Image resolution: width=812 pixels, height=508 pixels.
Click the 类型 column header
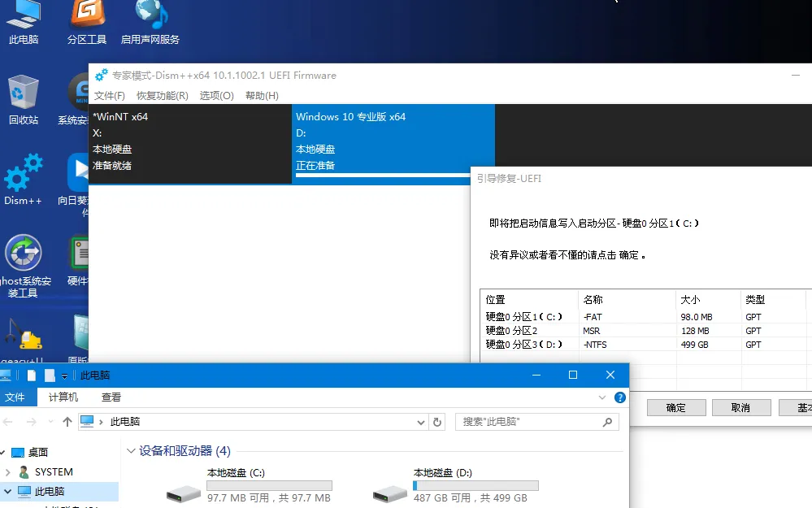coord(773,300)
